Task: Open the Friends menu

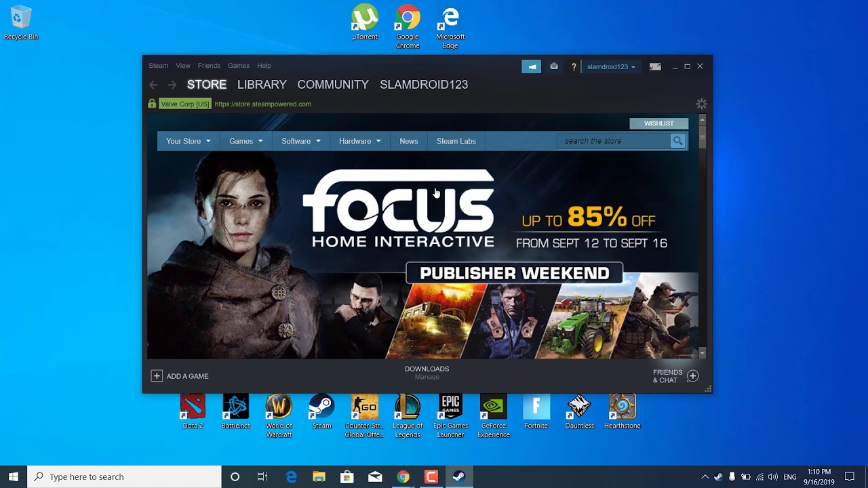Action: click(209, 66)
